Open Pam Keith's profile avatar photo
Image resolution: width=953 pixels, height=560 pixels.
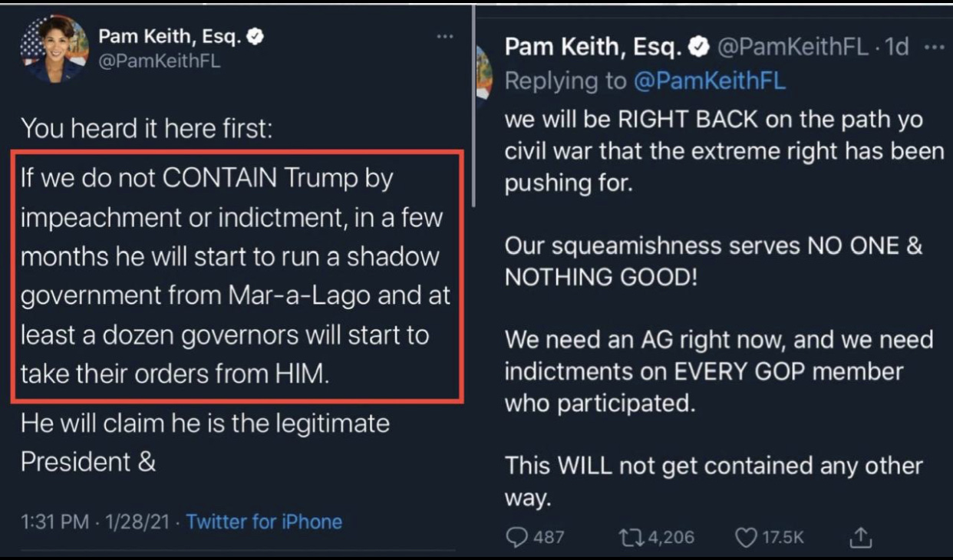[54, 48]
